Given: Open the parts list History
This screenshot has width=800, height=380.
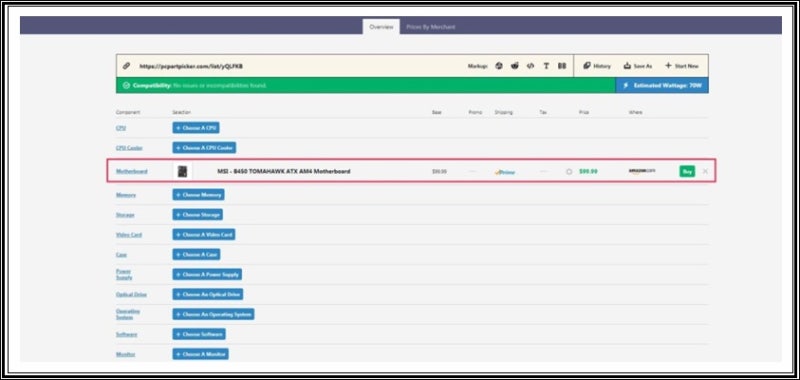Looking at the screenshot, I should [x=597, y=66].
